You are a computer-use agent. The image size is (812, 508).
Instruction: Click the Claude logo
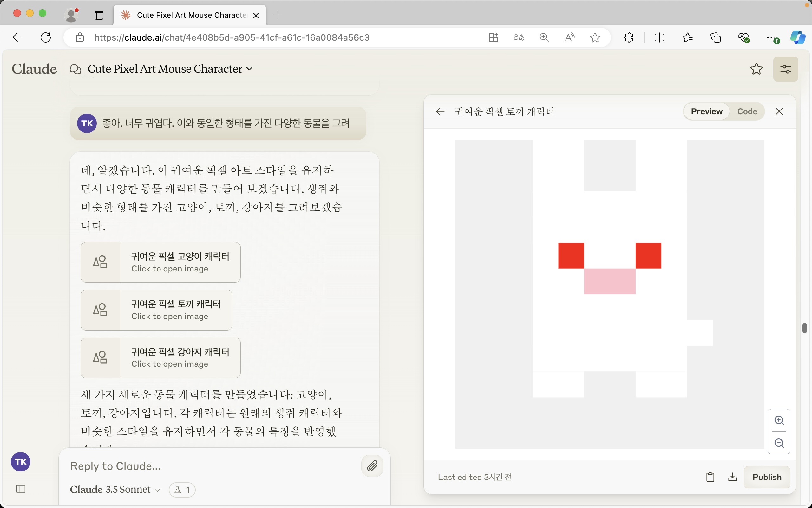[34, 69]
